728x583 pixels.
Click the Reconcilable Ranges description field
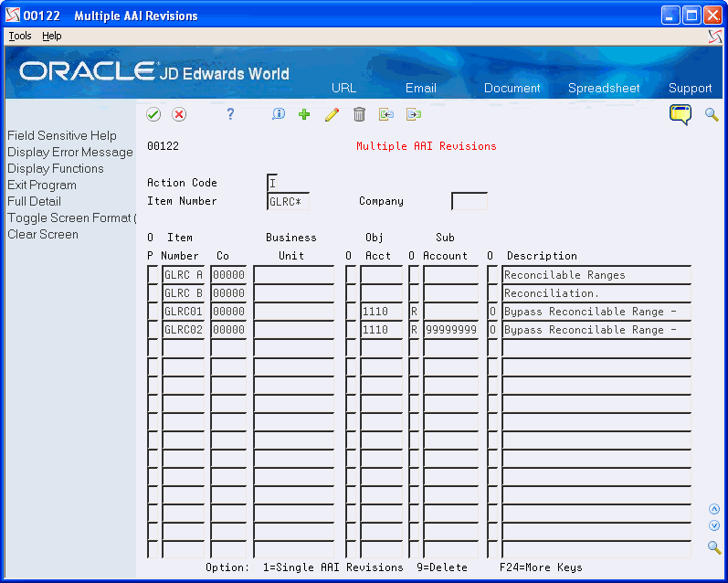pyautogui.click(x=596, y=274)
